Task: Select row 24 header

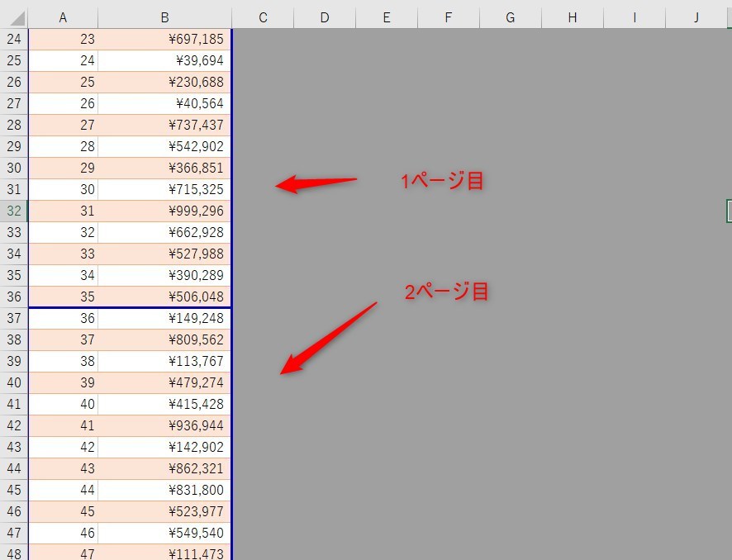Action: [x=14, y=39]
